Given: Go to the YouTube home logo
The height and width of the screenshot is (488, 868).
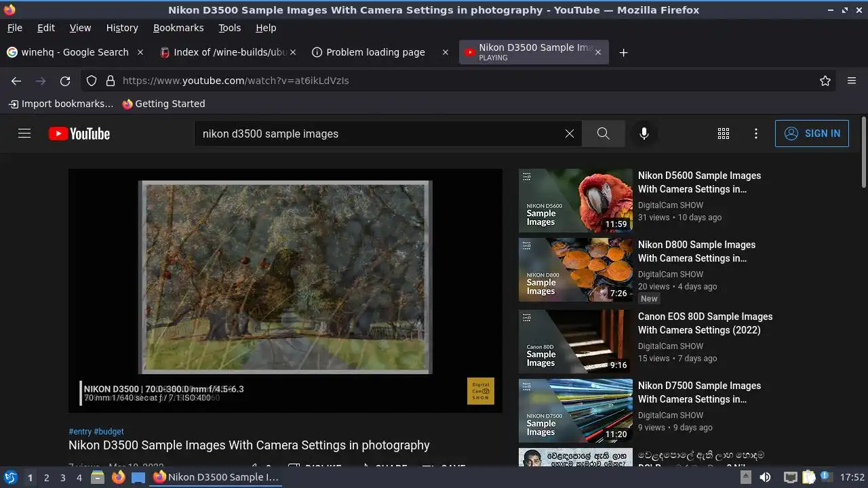Looking at the screenshot, I should tap(79, 134).
